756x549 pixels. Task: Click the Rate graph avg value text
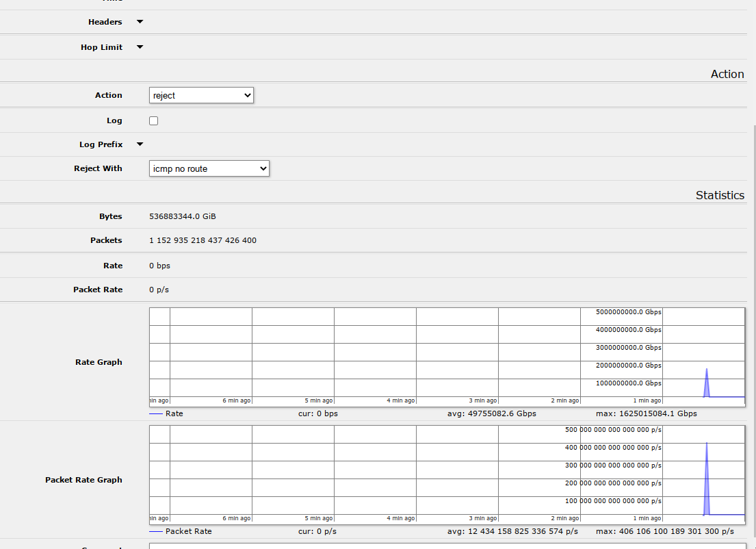[x=492, y=413]
